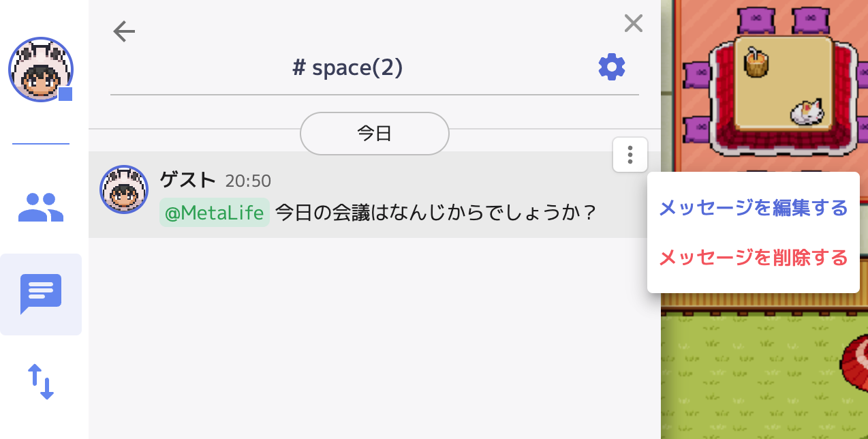The height and width of the screenshot is (439, 868).
Task: Click the message text 今日の会議はなんじからでしょうか
Action: [x=436, y=213]
